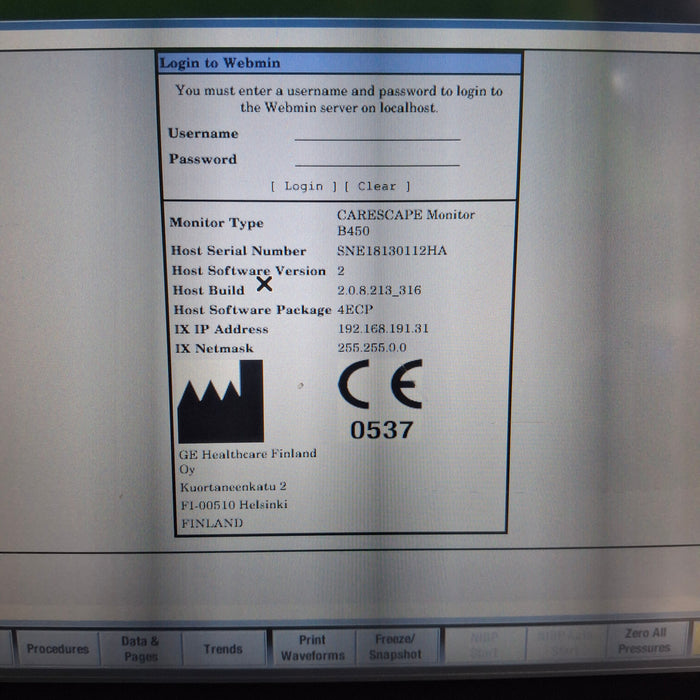700x700 pixels.
Task: Open the Trends menu
Action: click(223, 649)
